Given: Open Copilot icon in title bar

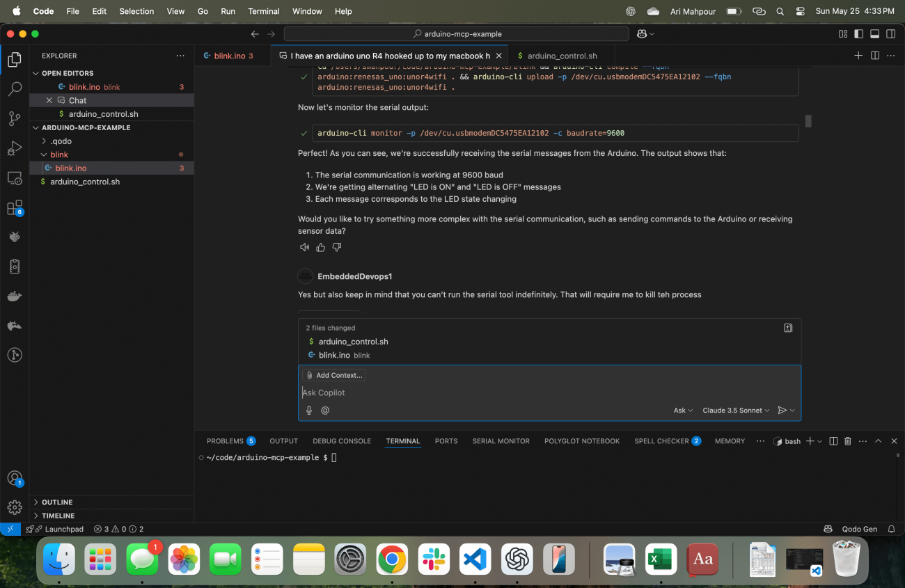Looking at the screenshot, I should 642,33.
